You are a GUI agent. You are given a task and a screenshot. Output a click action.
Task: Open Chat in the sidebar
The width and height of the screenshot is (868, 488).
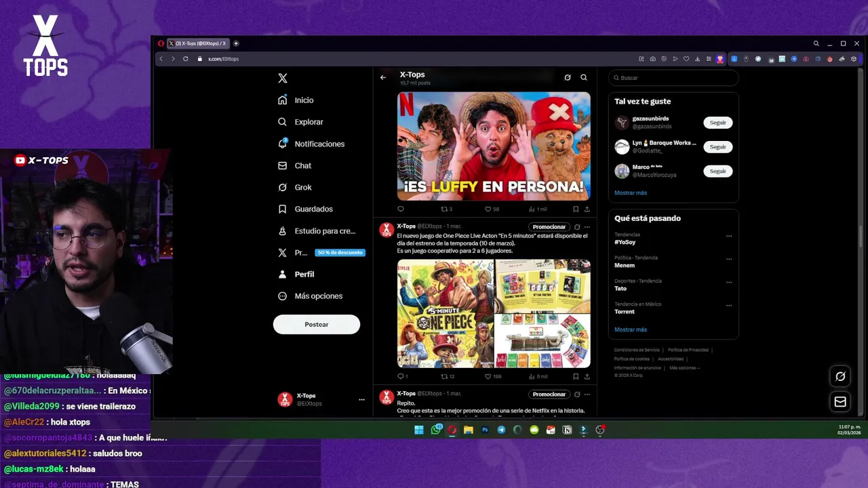click(294, 165)
